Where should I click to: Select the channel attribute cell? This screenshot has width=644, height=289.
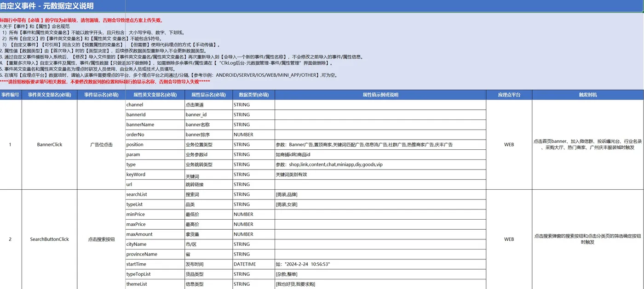[155, 105]
